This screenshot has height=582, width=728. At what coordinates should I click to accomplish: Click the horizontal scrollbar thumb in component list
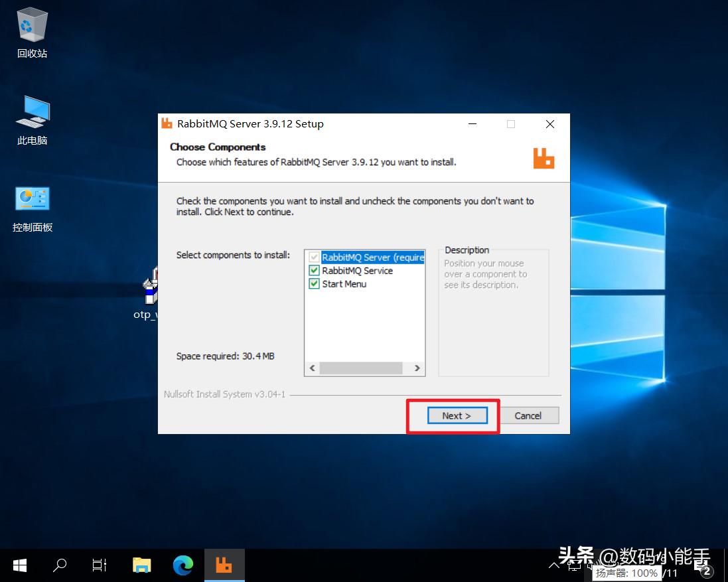(360, 368)
